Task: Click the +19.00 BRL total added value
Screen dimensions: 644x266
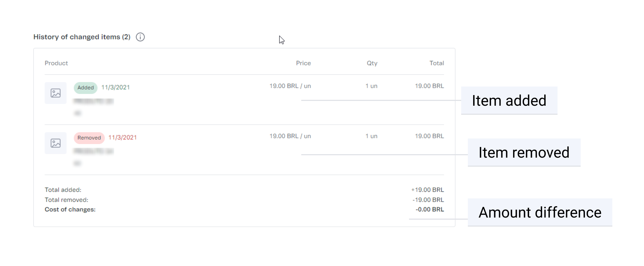Action: 427,190
